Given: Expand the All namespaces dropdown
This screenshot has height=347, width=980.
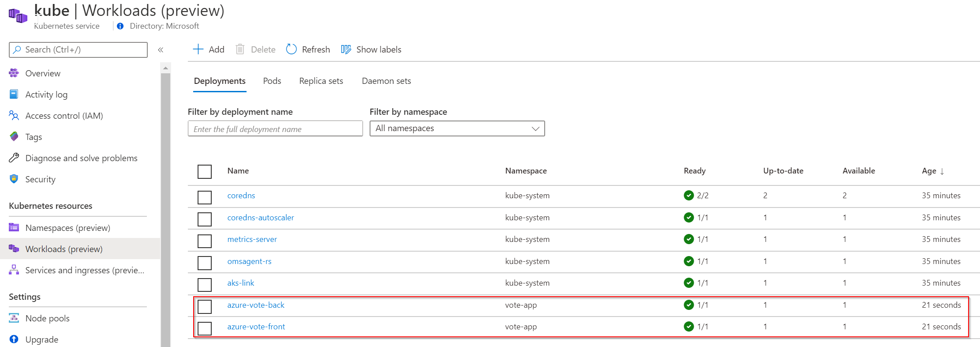Looking at the screenshot, I should coord(457,128).
